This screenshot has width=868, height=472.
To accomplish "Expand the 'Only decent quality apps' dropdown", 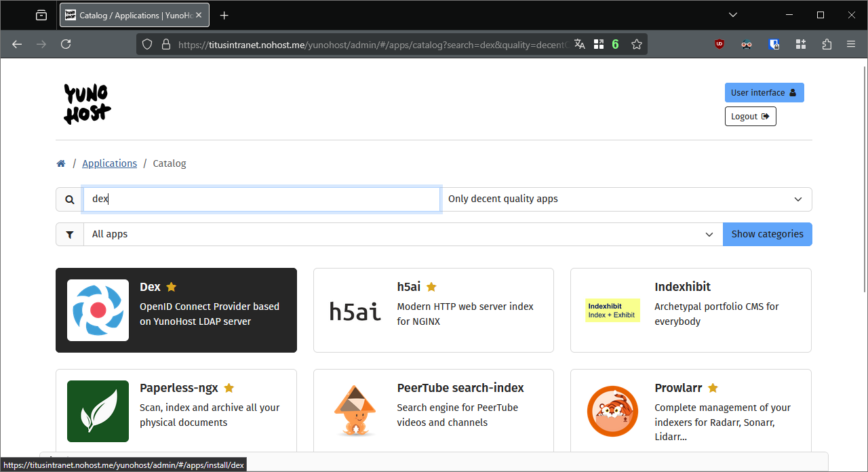I will (x=626, y=199).
